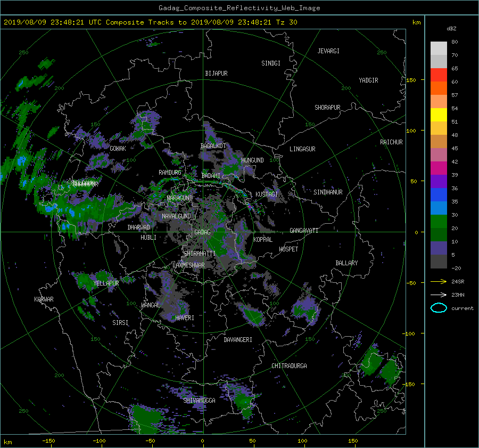Click the Gadag Composite Reflectivity title text
Viewport: 479px width, 448px height.
click(239, 8)
